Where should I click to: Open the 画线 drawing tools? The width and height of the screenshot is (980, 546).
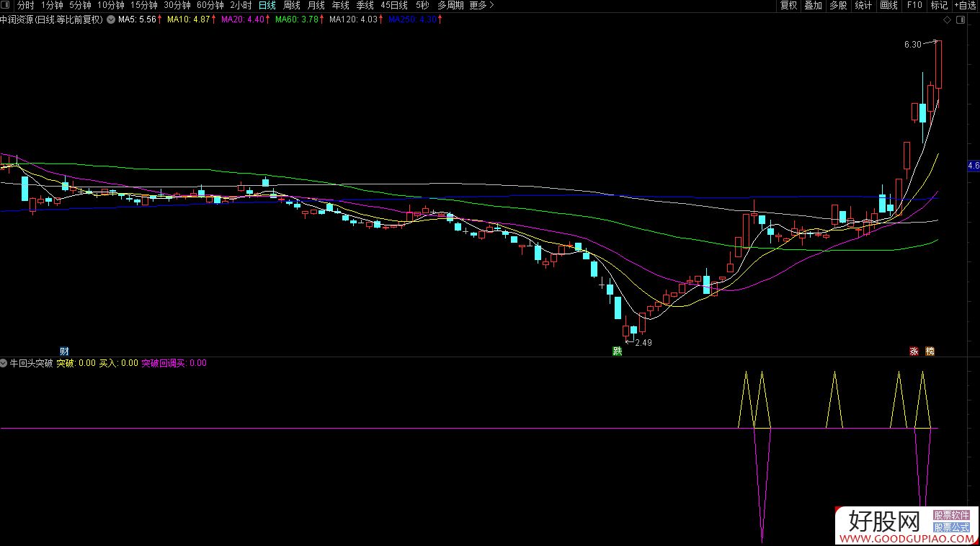pyautogui.click(x=888, y=5)
